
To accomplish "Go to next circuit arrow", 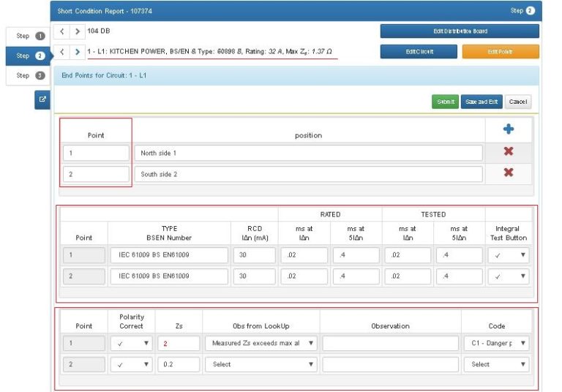I will point(78,52).
